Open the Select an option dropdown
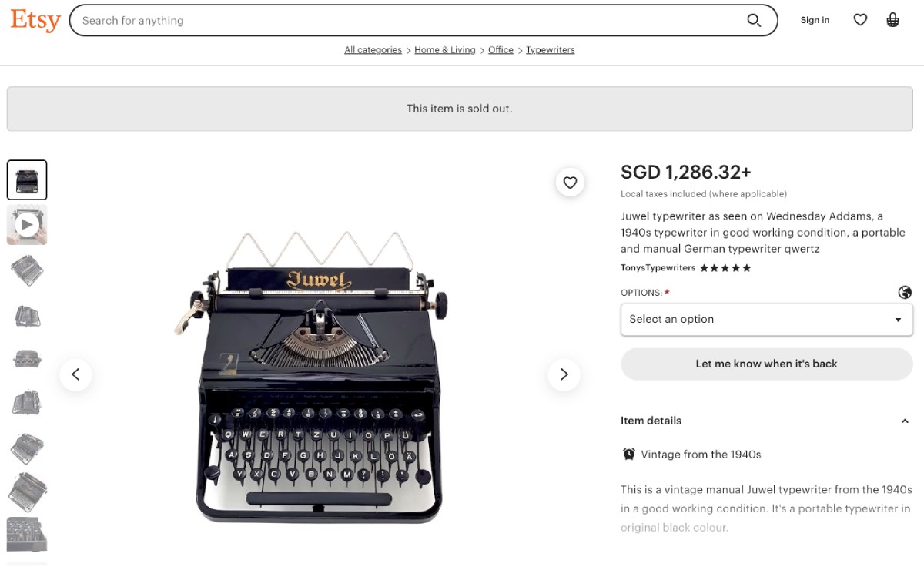 click(766, 319)
